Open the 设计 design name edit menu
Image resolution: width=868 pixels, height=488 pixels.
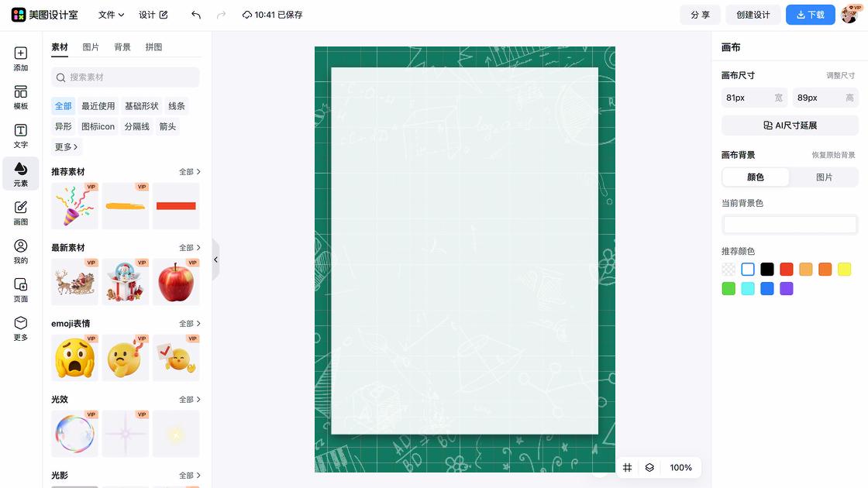click(x=153, y=15)
